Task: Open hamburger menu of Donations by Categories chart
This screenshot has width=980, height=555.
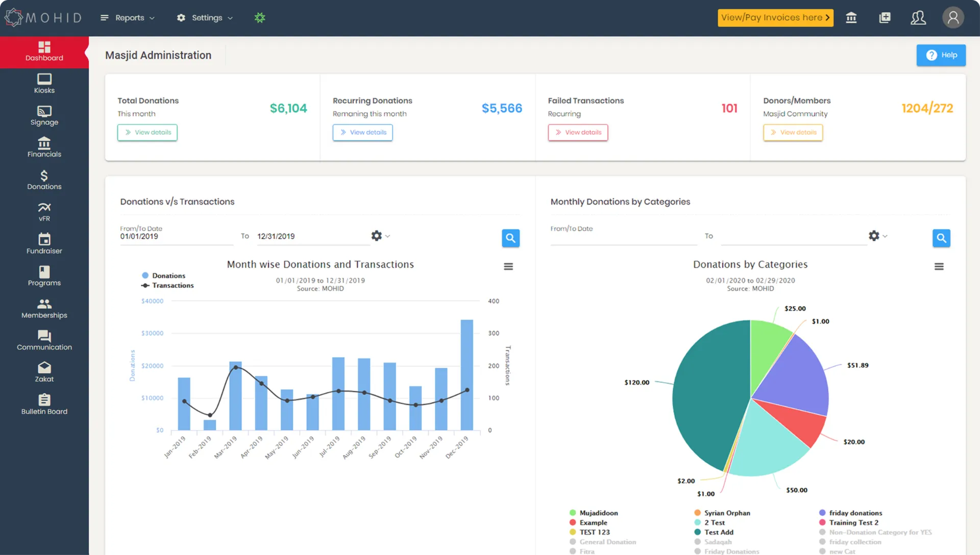Action: [939, 266]
